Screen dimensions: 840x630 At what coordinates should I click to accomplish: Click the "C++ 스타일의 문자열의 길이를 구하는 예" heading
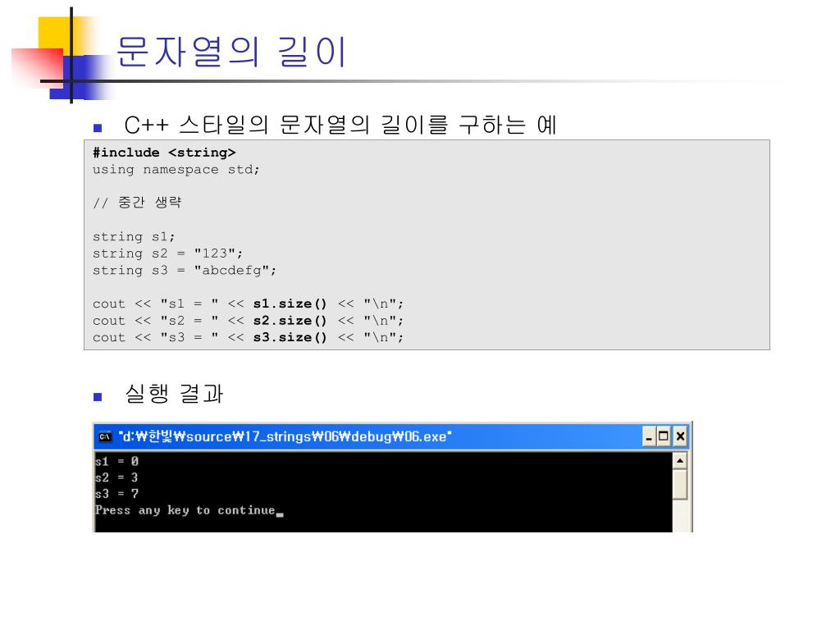[340, 126]
